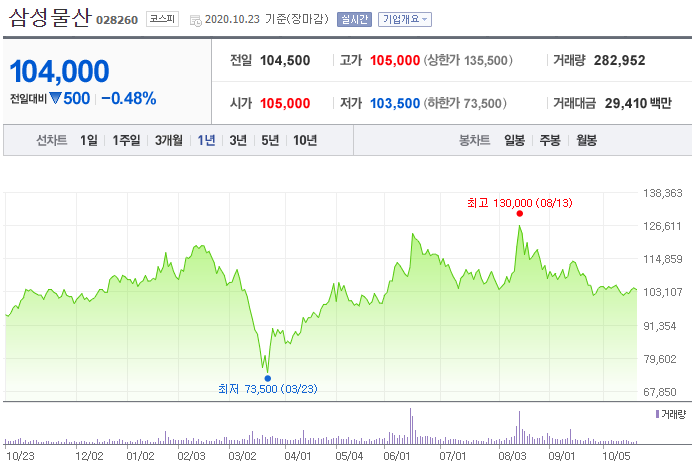Image resolution: width=692 pixels, height=467 pixels.
Task: Click the 고가 value 105,000
Action: click(x=395, y=60)
